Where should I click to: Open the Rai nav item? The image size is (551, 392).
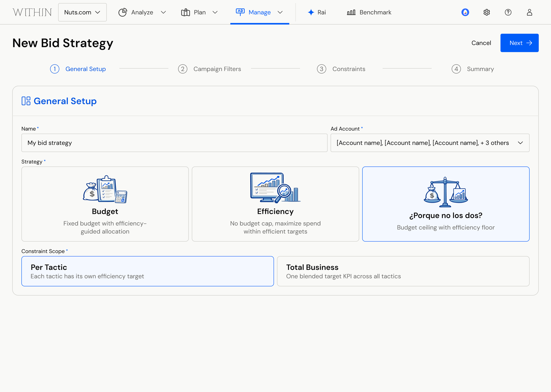317,12
